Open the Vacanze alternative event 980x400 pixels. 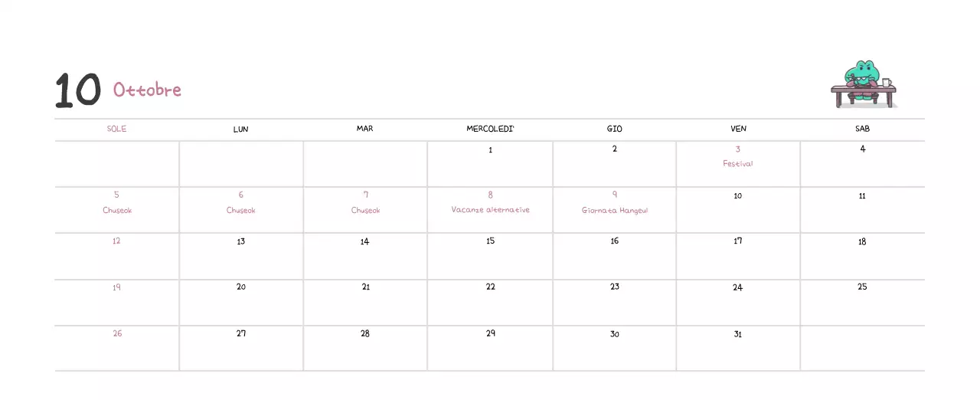pyautogui.click(x=490, y=209)
